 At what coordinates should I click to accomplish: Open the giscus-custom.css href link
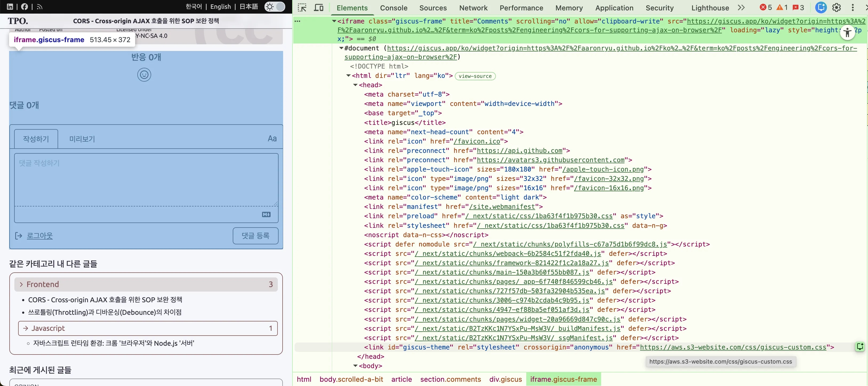pos(733,347)
